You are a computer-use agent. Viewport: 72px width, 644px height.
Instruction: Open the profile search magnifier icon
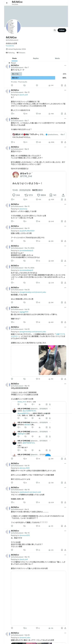tap(55, 30)
